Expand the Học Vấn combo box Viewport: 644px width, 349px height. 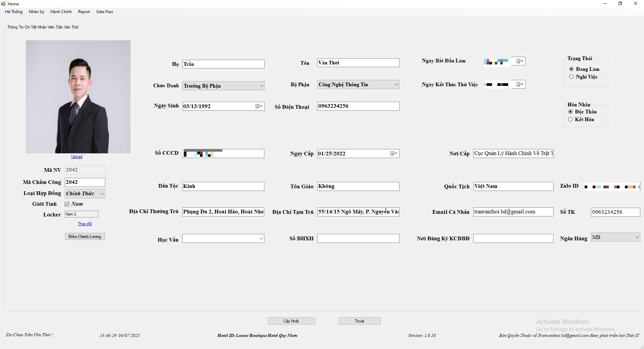tap(261, 239)
